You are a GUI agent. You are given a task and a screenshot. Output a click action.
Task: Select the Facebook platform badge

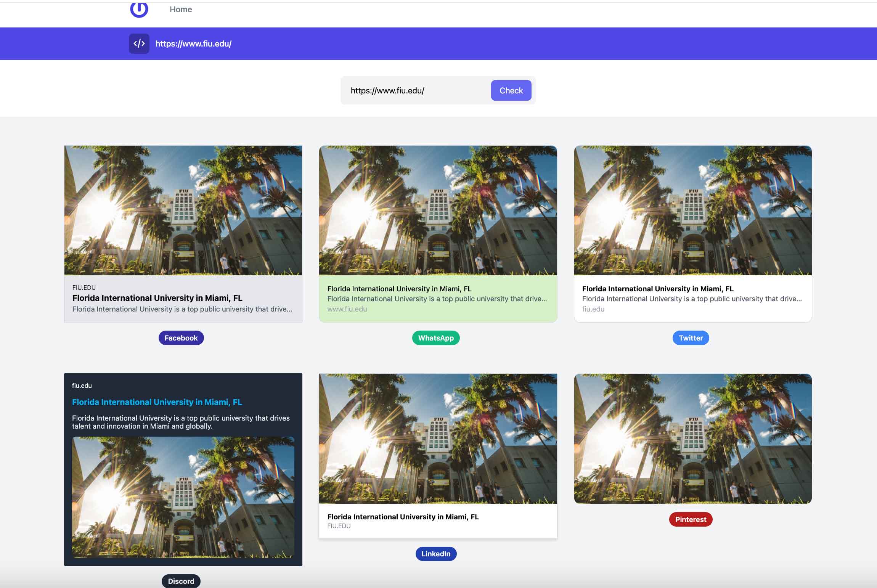181,337
